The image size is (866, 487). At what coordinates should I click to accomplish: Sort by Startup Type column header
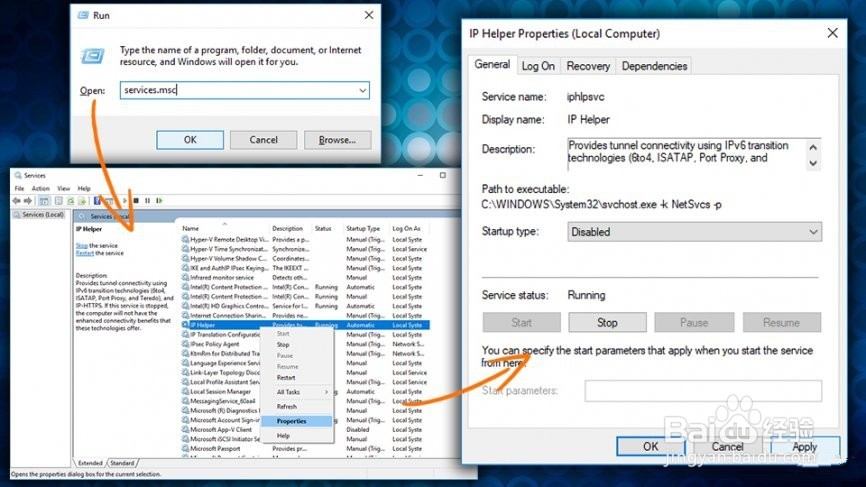click(363, 228)
